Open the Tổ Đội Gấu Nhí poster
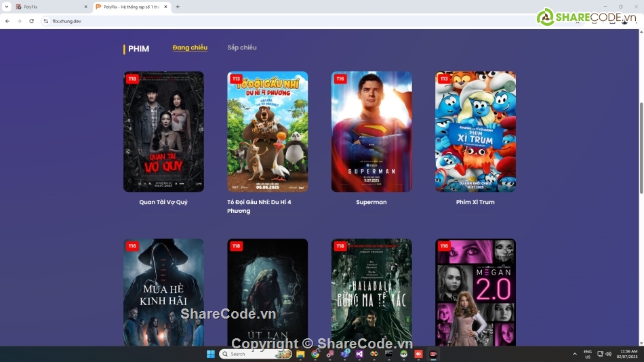Viewport: 644px width, 362px height. [267, 132]
